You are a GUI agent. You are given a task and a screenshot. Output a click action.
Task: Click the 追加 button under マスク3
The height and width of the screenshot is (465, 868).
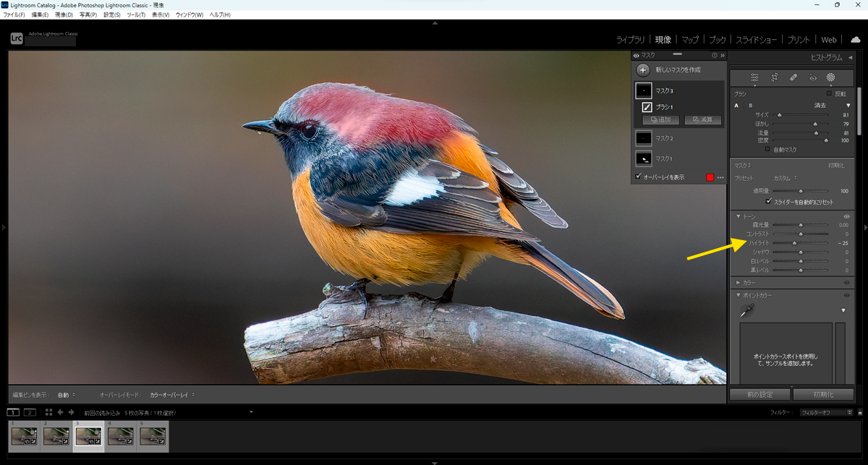pyautogui.click(x=661, y=120)
